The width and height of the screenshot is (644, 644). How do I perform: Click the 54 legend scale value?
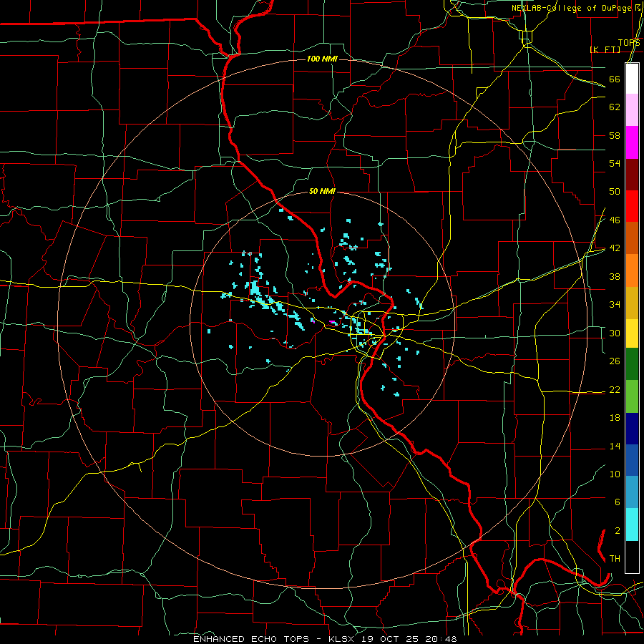615,163
